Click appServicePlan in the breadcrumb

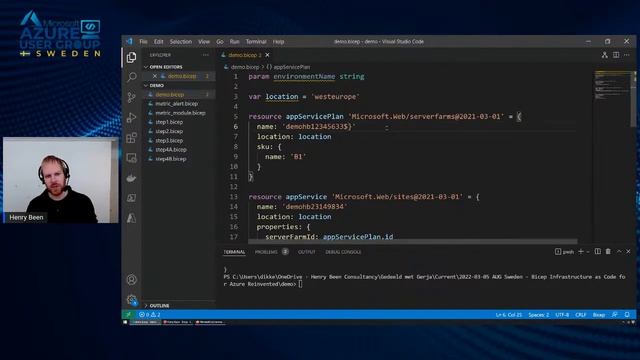(x=291, y=67)
